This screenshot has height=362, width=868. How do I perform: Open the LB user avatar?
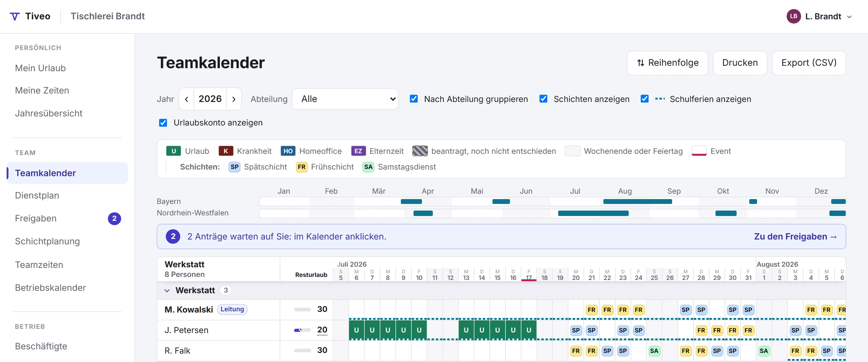pos(794,16)
